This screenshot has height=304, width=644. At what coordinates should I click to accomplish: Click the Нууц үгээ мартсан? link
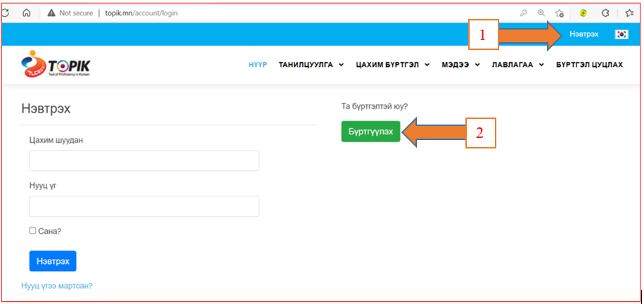pyautogui.click(x=58, y=286)
